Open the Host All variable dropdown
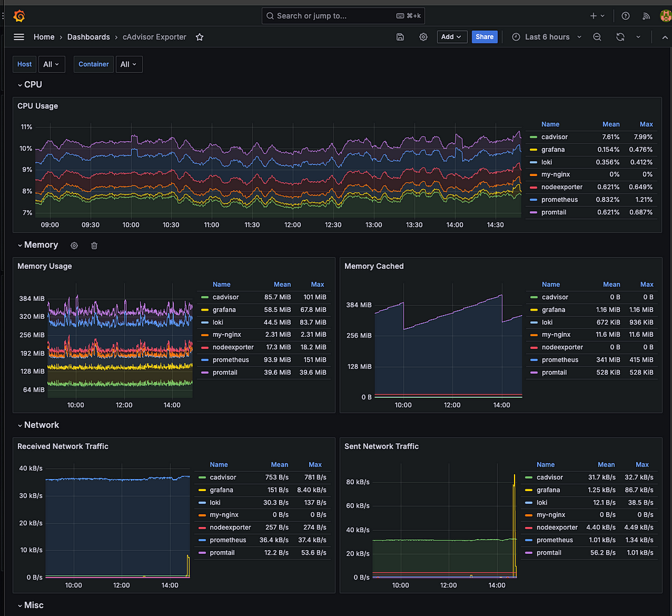The width and height of the screenshot is (672, 616). click(51, 64)
